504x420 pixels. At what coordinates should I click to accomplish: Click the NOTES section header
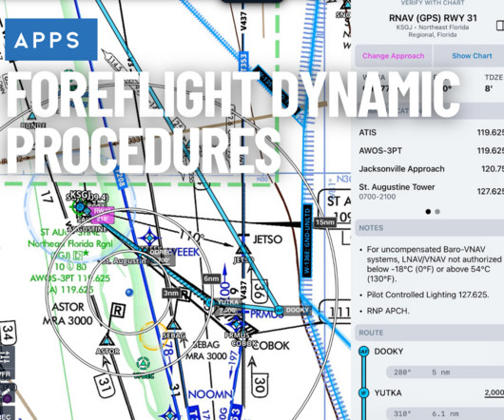click(430, 228)
